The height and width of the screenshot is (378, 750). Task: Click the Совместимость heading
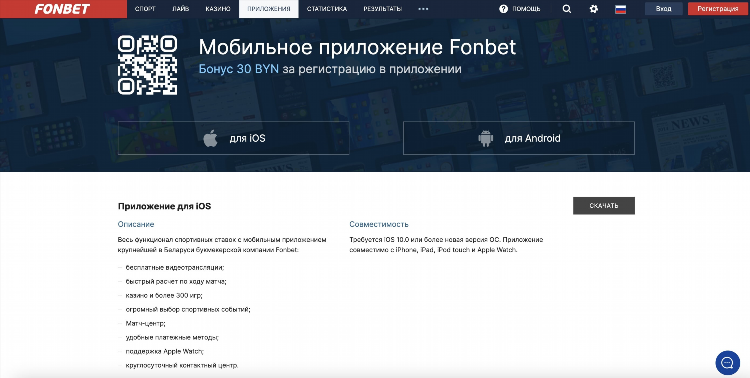pos(379,224)
